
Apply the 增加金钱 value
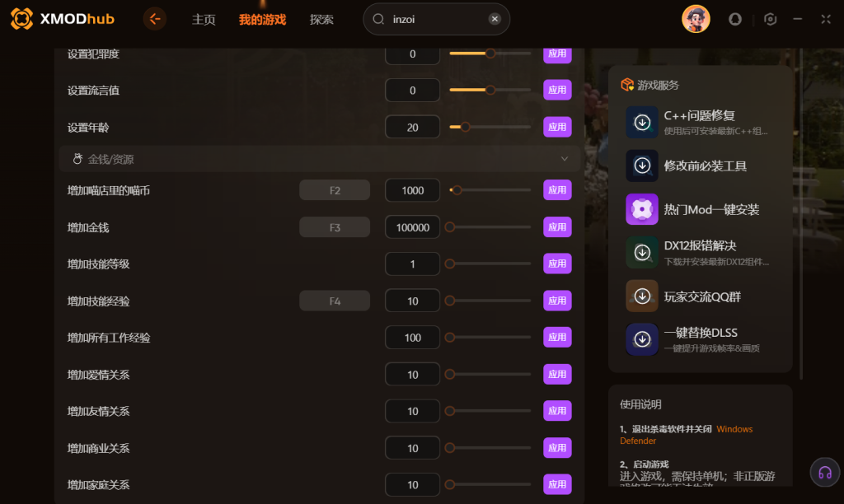(x=557, y=227)
